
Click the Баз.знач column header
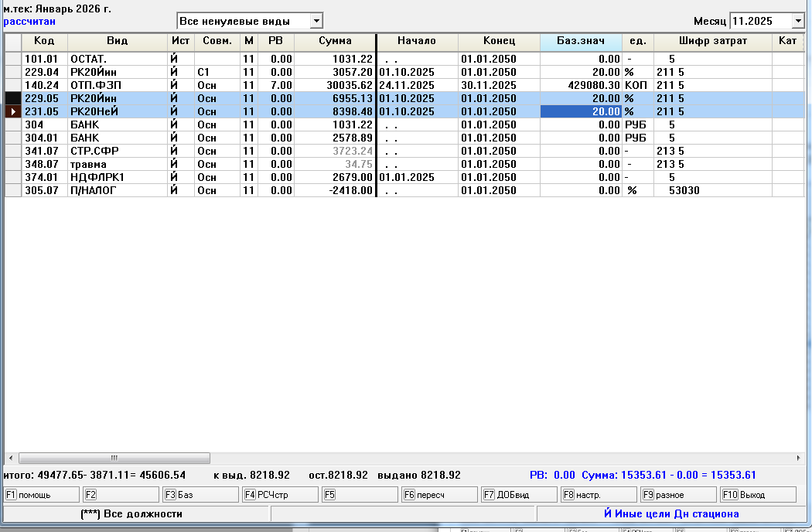coord(580,41)
